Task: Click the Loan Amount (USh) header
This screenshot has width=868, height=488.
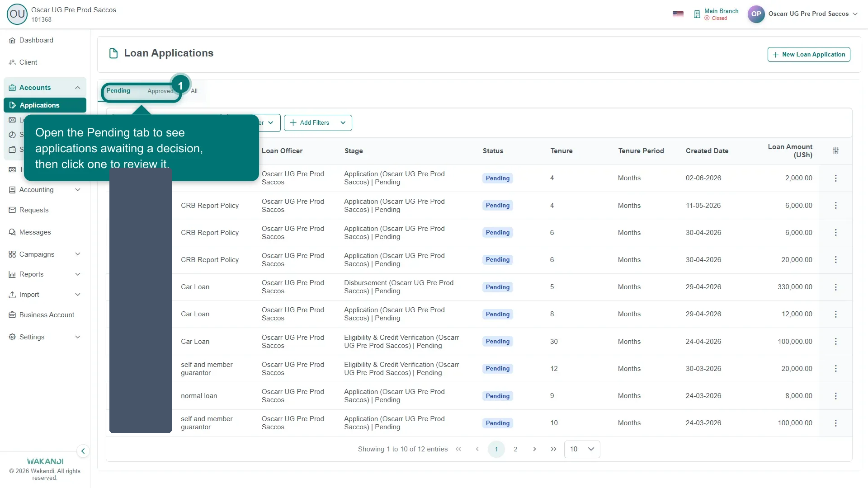Action: pyautogui.click(x=790, y=151)
